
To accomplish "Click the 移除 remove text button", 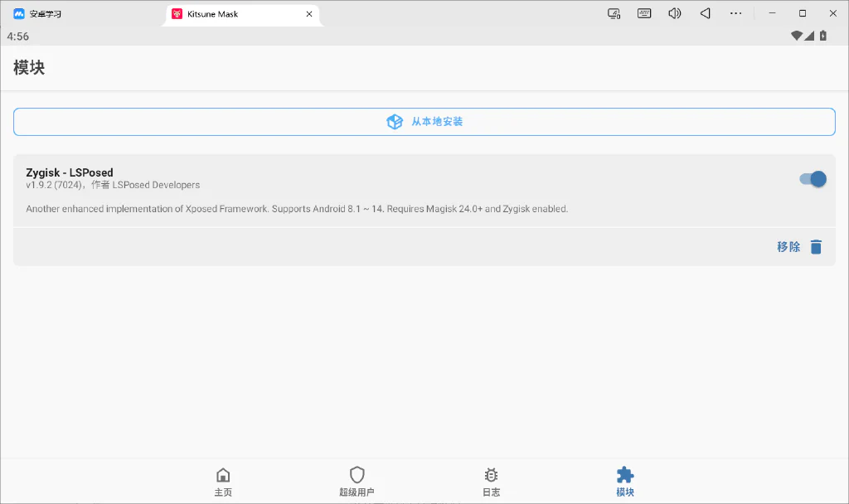I will click(x=788, y=247).
